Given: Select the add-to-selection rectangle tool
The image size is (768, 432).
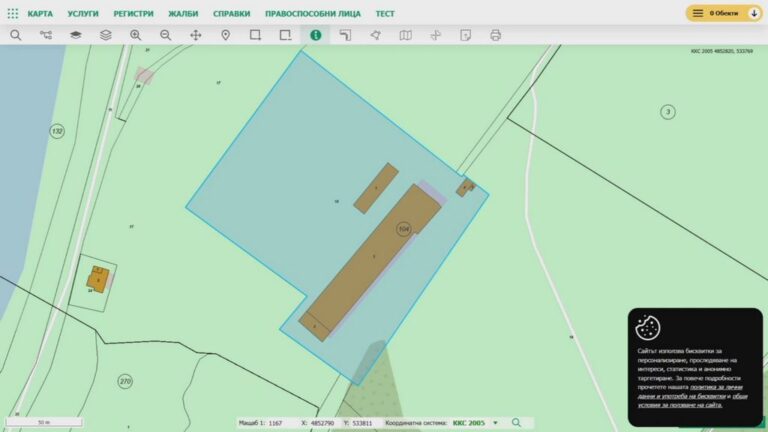Looking at the screenshot, I should pyautogui.click(x=255, y=35).
